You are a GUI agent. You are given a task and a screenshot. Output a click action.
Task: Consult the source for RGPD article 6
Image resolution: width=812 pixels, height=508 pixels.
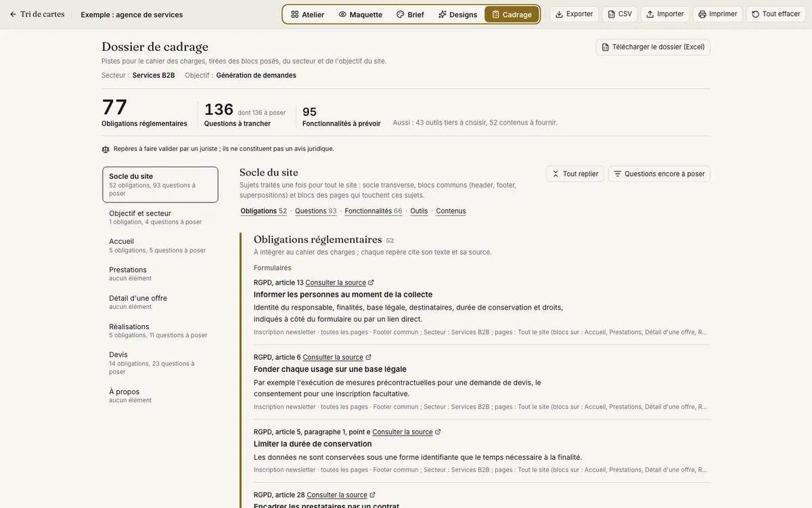pos(333,357)
